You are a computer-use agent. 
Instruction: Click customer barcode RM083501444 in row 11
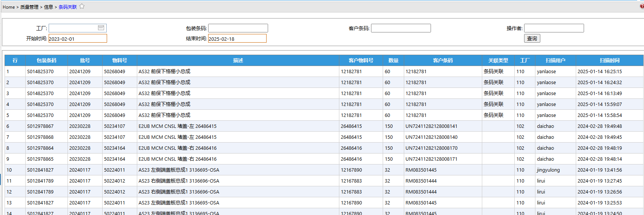[x=421, y=181]
